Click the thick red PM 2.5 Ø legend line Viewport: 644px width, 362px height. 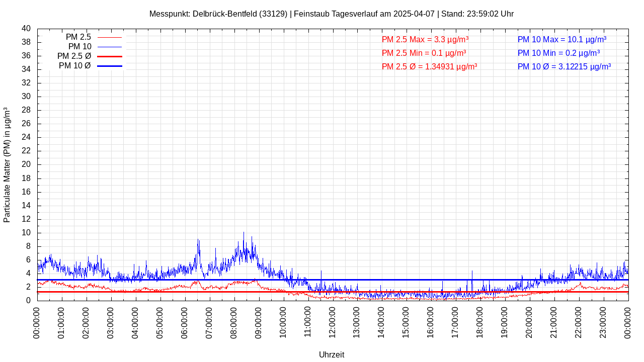tap(109, 56)
